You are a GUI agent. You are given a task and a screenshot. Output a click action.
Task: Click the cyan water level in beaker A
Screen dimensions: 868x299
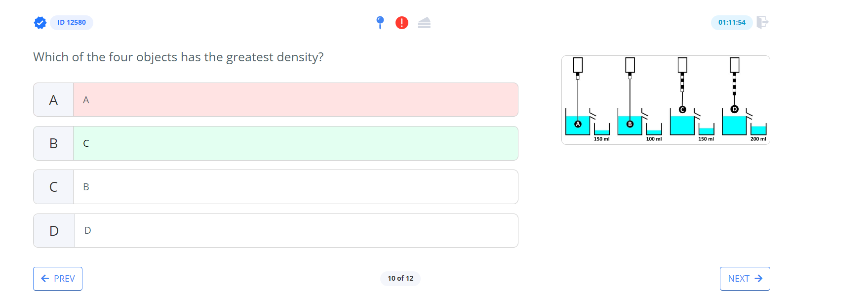point(577,127)
